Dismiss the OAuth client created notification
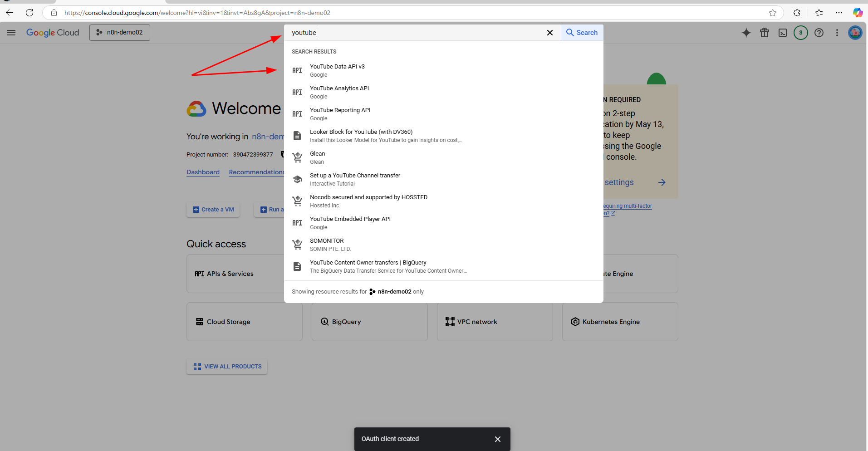The height and width of the screenshot is (451, 868). [x=498, y=439]
